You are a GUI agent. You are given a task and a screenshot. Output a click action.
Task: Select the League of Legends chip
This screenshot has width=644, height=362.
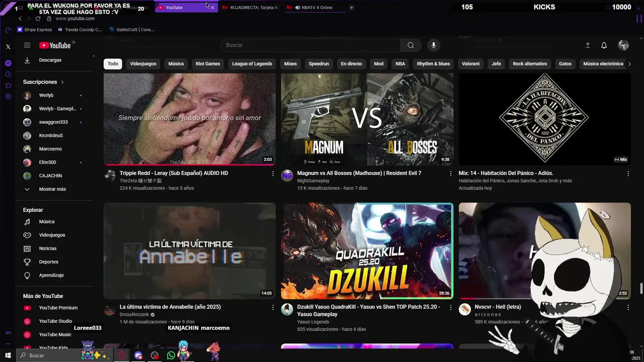pos(252,64)
